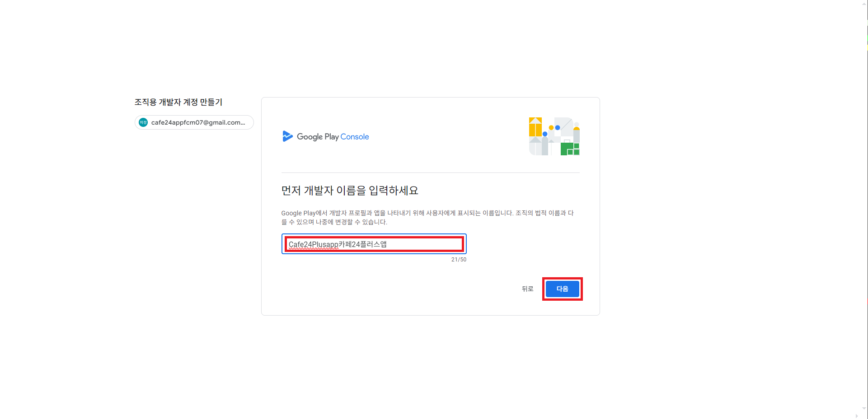Click the 뒤로 back button

coord(527,289)
